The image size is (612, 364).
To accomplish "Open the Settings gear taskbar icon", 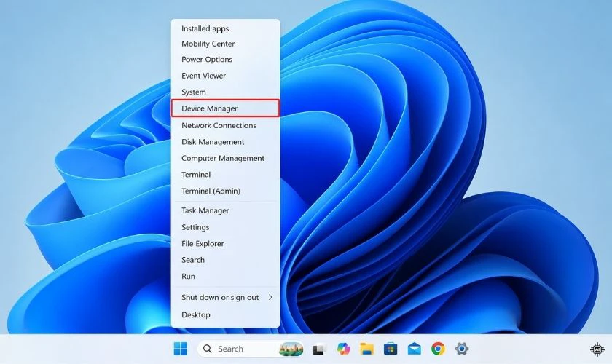I will point(462,349).
